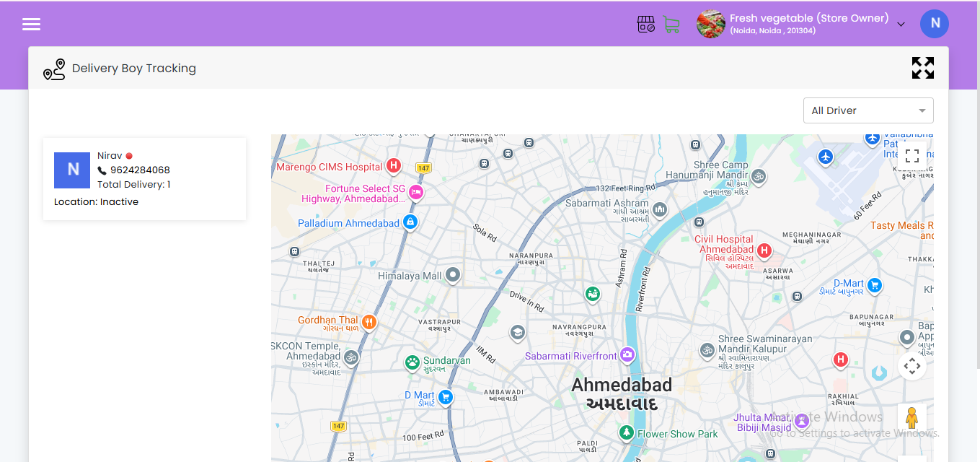980x462 pixels.
Task: Click the Tasty Meals restaurant label
Action: pyautogui.click(x=901, y=230)
